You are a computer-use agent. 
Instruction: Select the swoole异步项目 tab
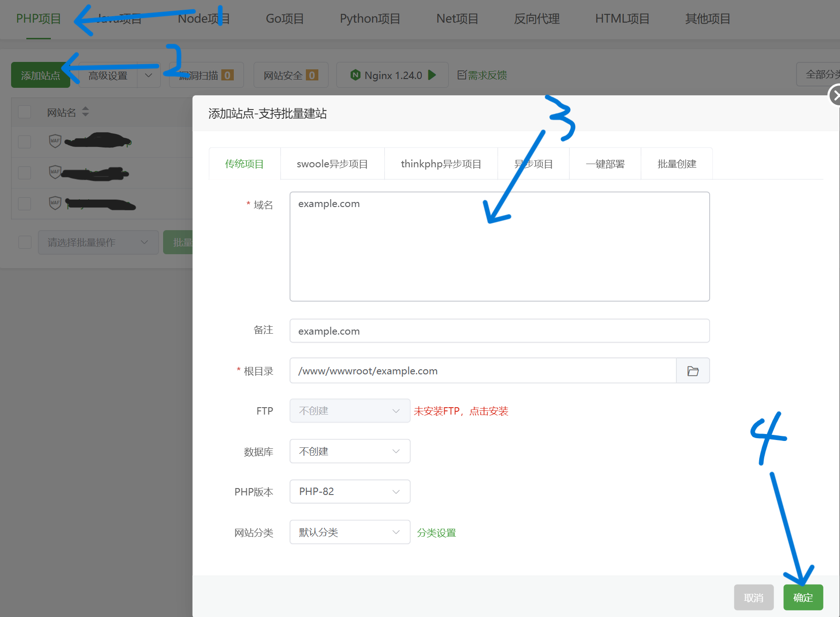(x=332, y=164)
